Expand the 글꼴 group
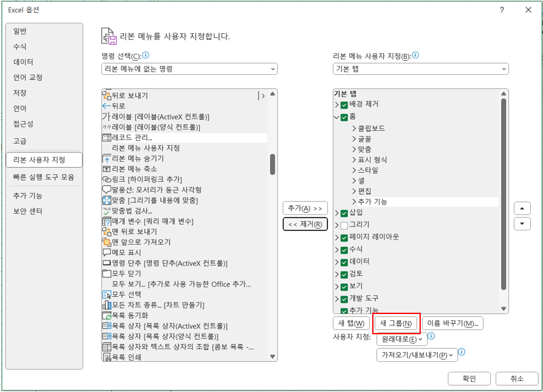Image resolution: width=543 pixels, height=392 pixels. coord(354,139)
